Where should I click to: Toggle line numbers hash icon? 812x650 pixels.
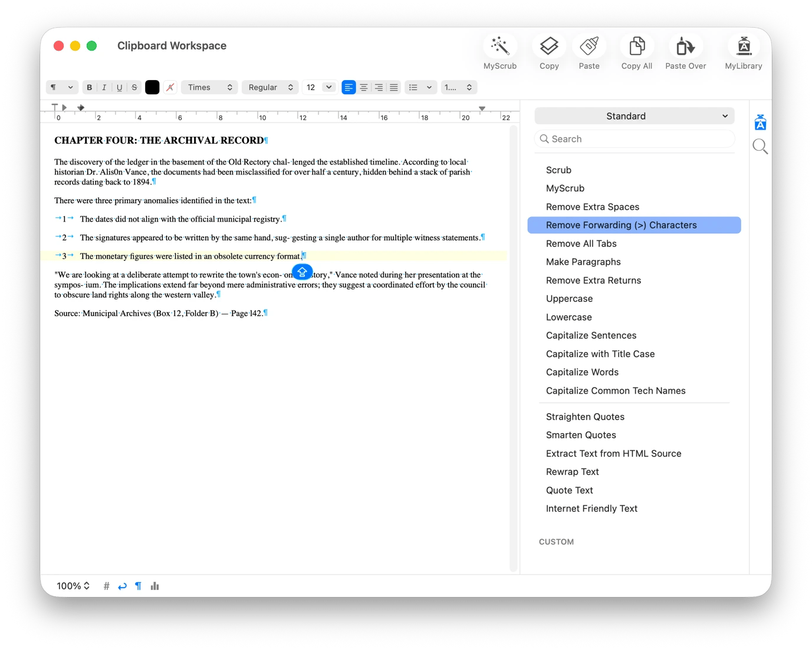pos(106,586)
